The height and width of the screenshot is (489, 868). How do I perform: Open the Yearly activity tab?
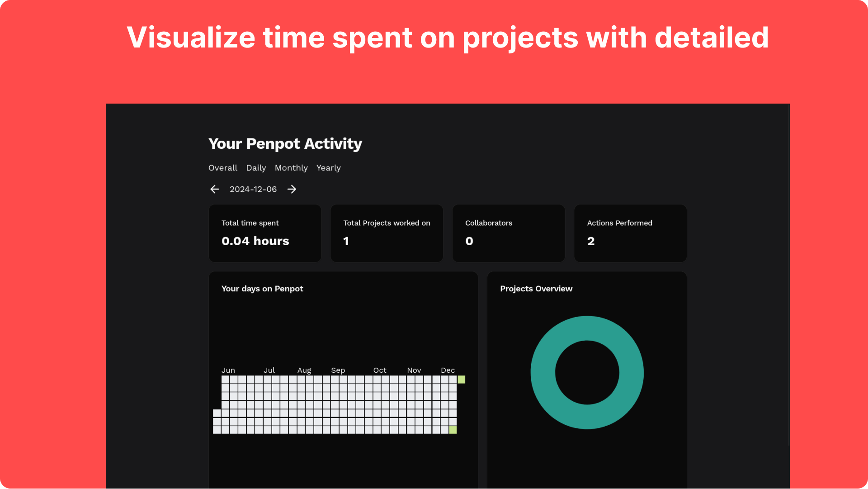(x=328, y=168)
